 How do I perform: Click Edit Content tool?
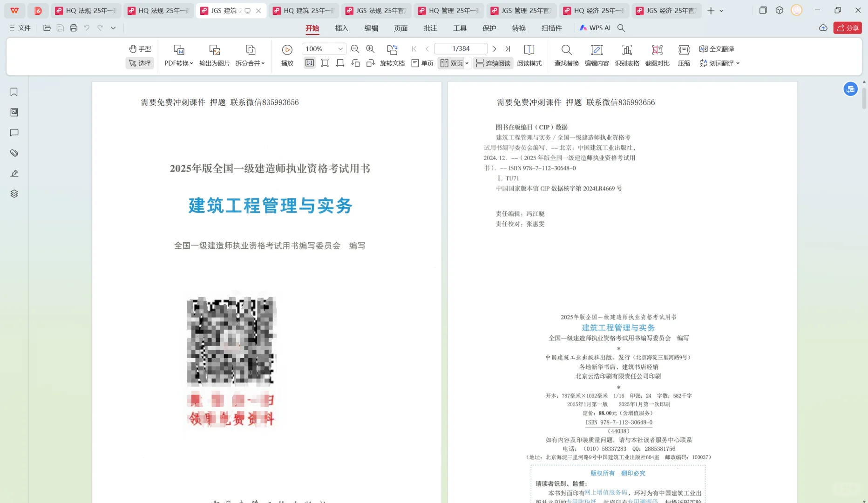point(597,55)
